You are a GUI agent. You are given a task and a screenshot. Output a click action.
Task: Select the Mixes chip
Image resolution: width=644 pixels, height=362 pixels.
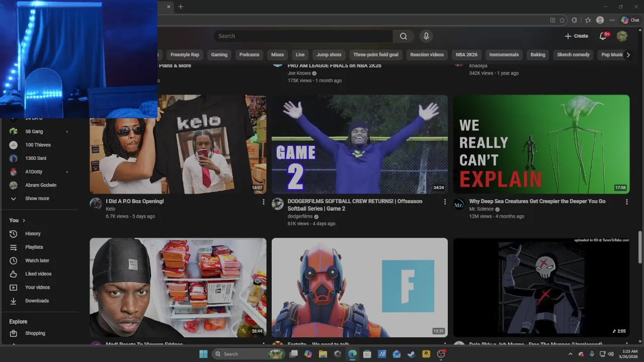click(277, 55)
